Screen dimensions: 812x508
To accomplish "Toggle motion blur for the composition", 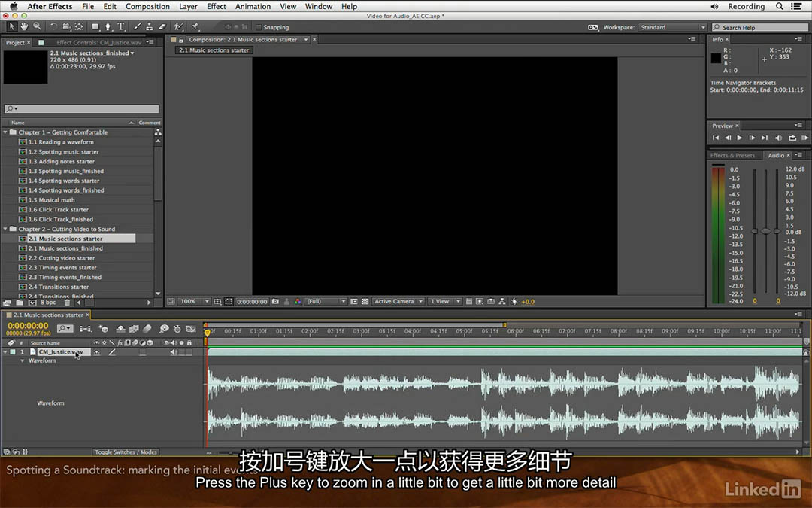I will click(x=147, y=329).
